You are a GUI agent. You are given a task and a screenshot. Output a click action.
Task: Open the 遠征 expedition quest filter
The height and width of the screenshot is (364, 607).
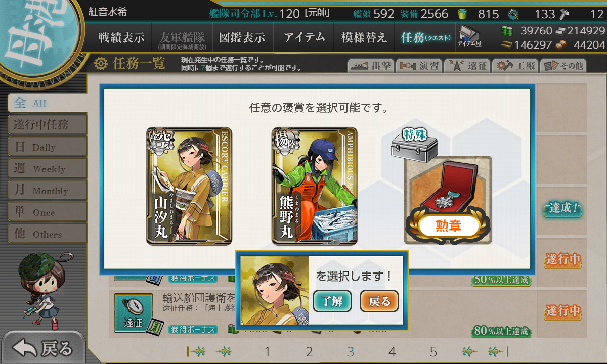(467, 66)
